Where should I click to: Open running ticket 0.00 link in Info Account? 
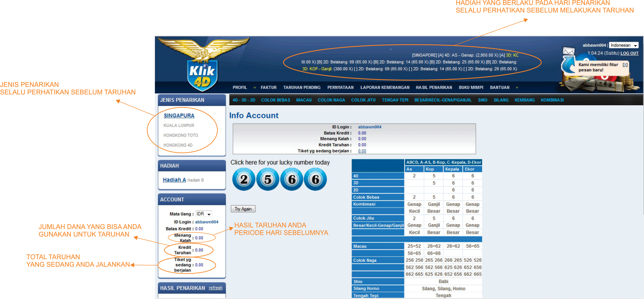362,151
